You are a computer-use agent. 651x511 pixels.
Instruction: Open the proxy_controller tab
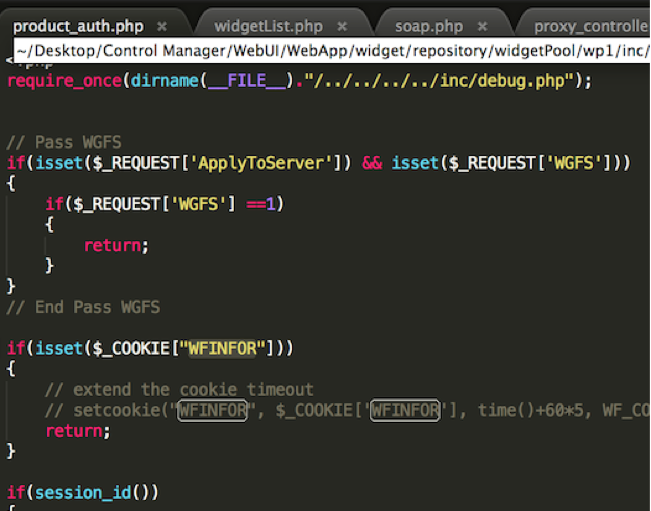[590, 26]
